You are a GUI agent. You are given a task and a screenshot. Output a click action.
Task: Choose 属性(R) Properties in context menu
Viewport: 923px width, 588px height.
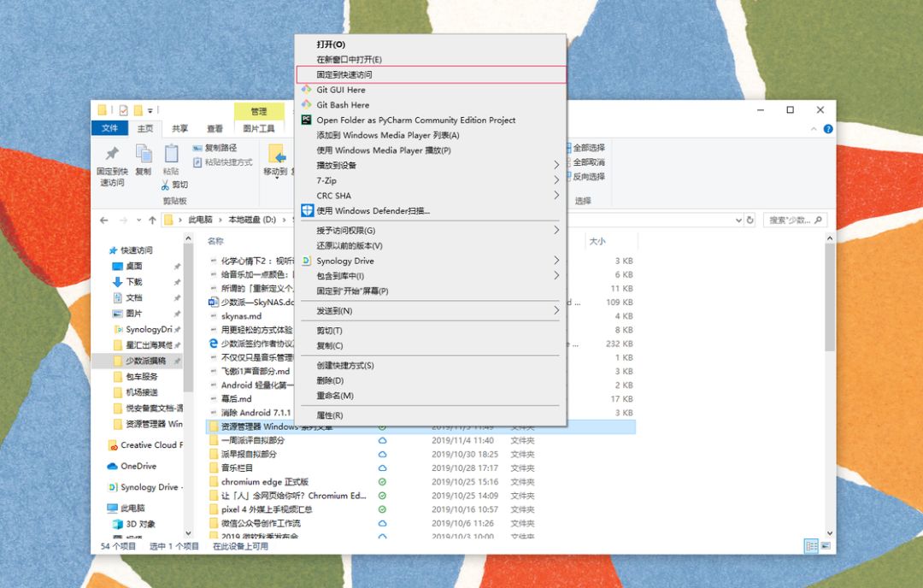click(x=431, y=415)
